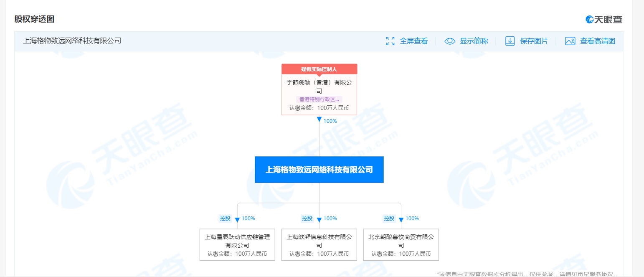Click the company title in the chart header

click(72, 41)
